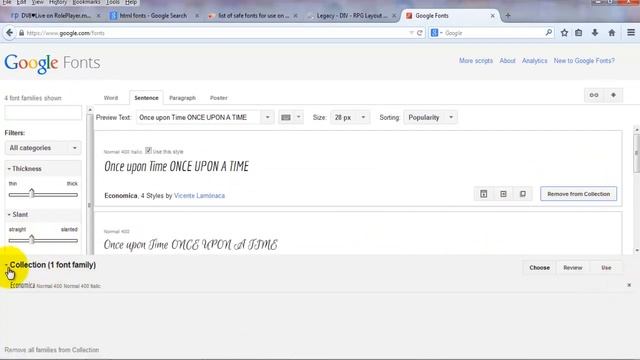The height and width of the screenshot is (360, 640).
Task: Click the Slant slider handle
Action: click(x=32, y=239)
